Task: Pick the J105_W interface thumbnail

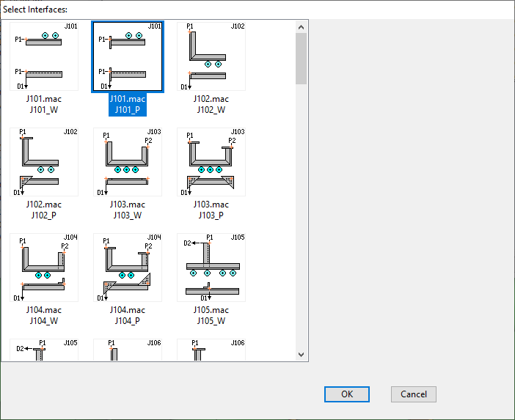Action: [x=211, y=268]
